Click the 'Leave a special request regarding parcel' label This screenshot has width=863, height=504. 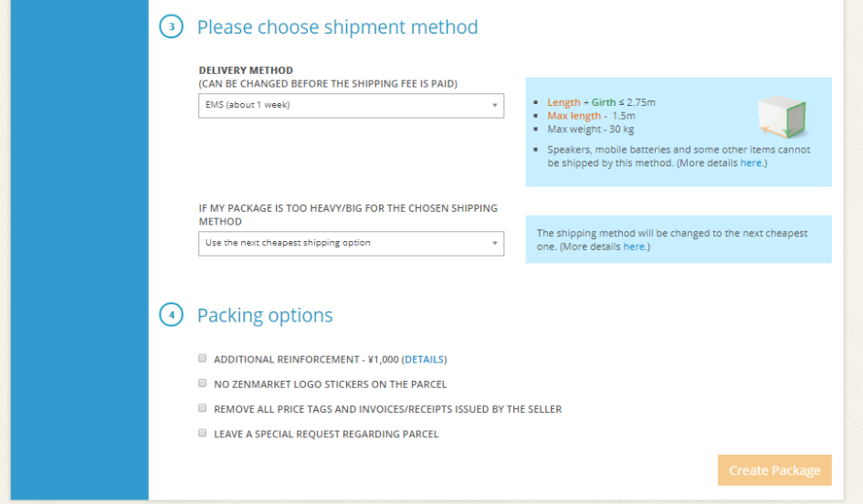pyautogui.click(x=326, y=434)
